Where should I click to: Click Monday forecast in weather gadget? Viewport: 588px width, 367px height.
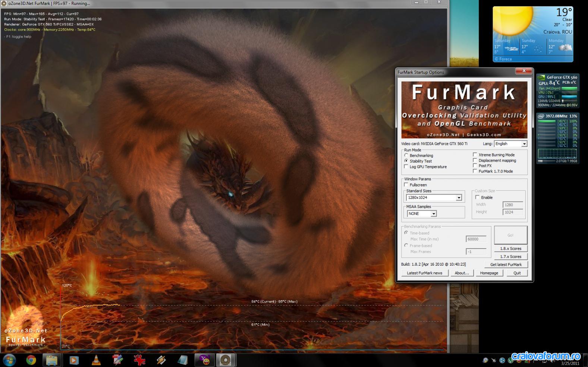(560, 47)
